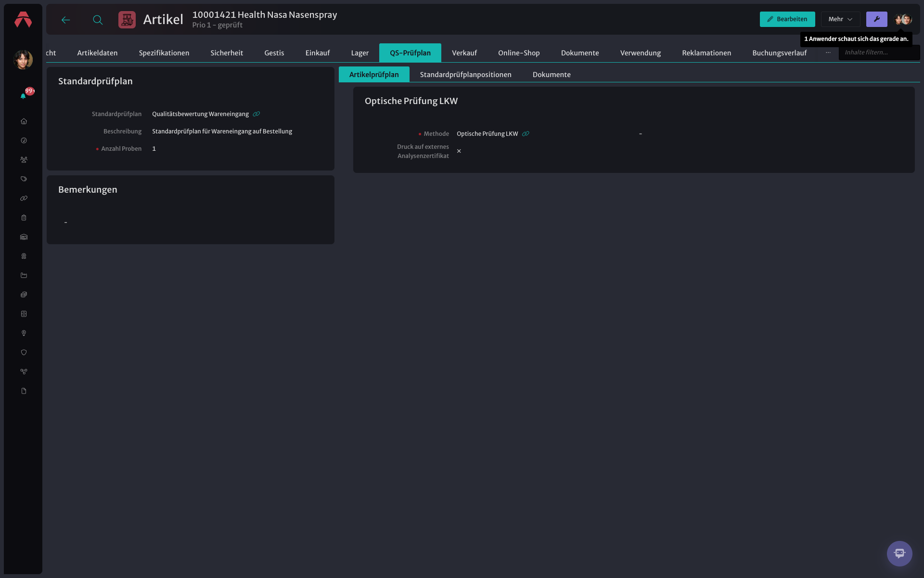Open the shield icon in sidebar
924x578 pixels.
point(24,353)
